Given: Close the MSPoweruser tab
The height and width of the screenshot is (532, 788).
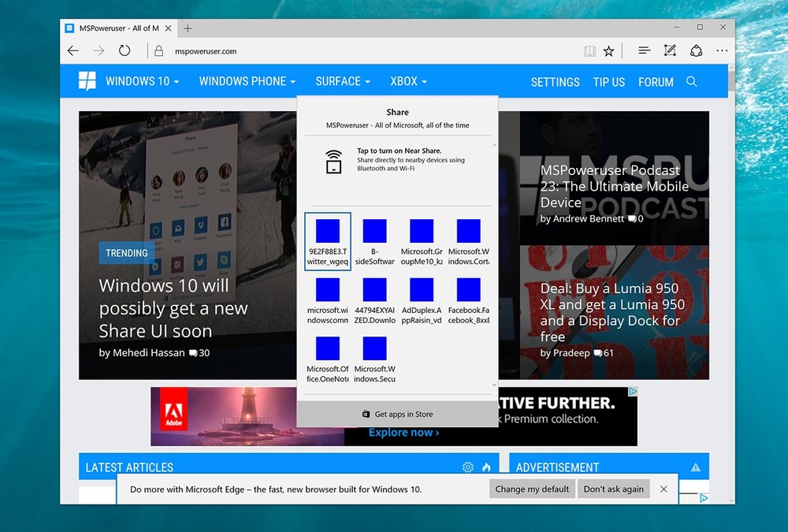Looking at the screenshot, I should click(x=169, y=28).
